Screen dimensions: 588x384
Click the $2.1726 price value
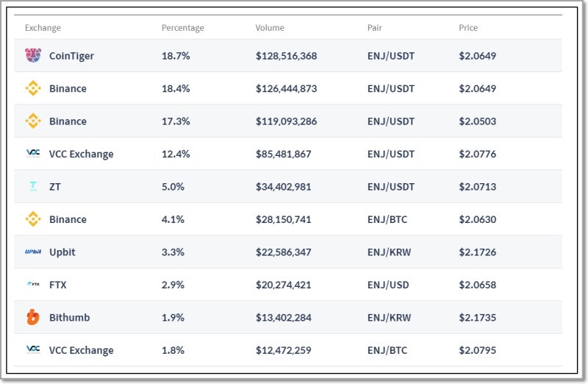click(x=477, y=252)
